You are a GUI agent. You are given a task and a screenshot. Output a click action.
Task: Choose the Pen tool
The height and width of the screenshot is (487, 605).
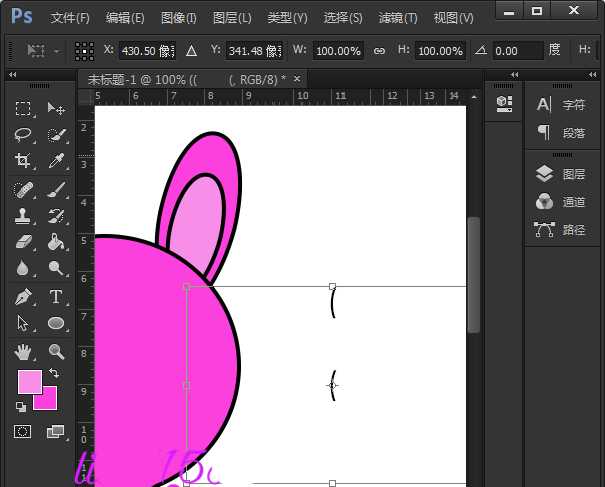[23, 297]
